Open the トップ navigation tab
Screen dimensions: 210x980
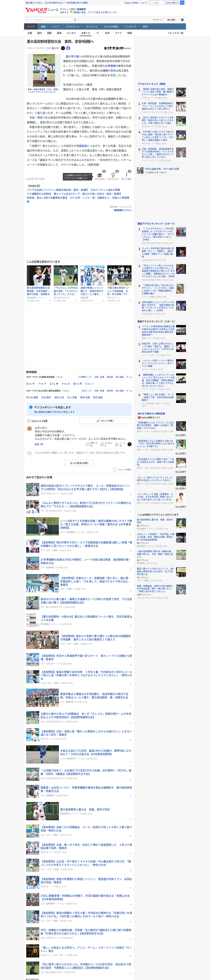tap(31, 27)
